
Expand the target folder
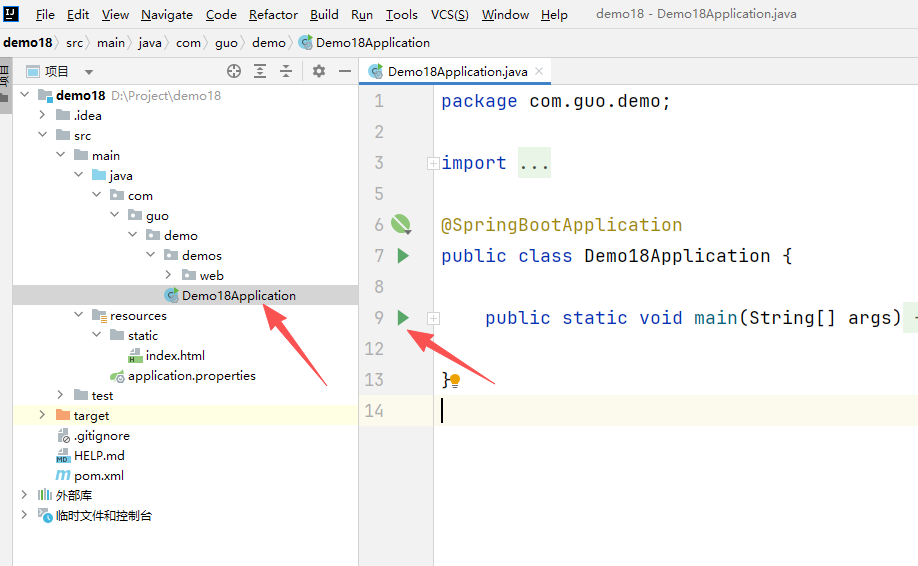[42, 415]
